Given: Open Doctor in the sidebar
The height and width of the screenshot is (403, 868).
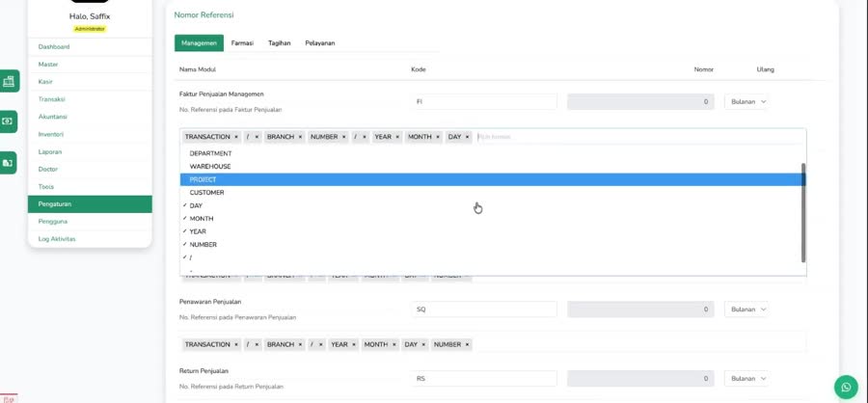Looking at the screenshot, I should coord(90,170).
